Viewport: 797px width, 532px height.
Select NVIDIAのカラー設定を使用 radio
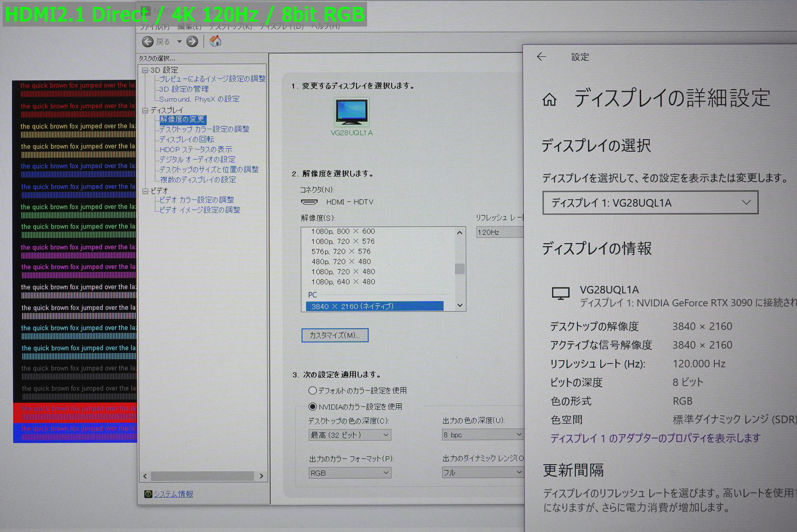[x=313, y=406]
